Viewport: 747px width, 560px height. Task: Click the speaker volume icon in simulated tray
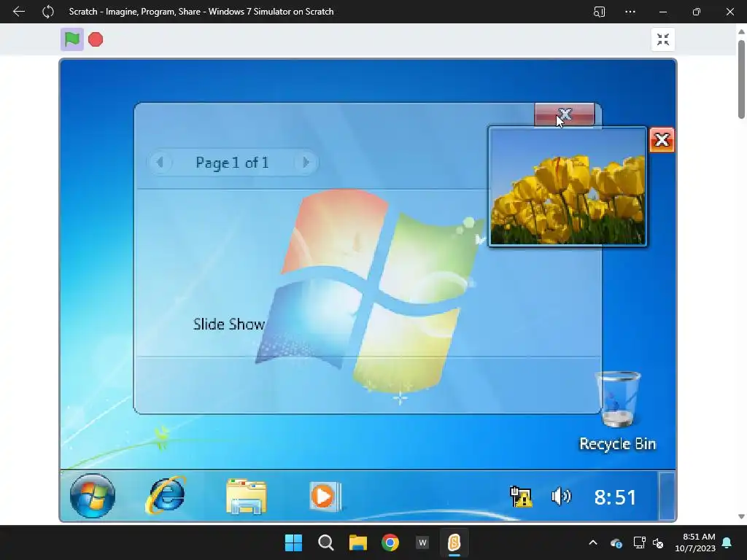(561, 497)
